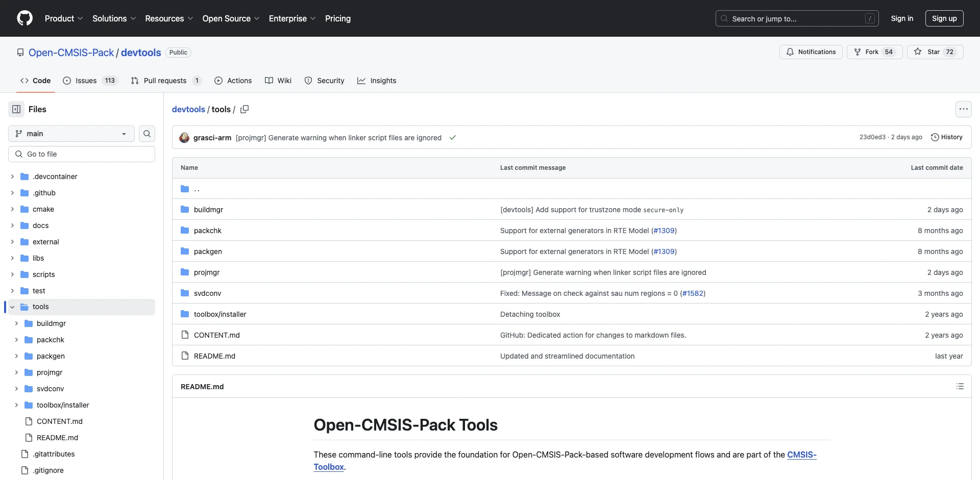Click the Sign up button
The width and height of the screenshot is (980, 480).
point(944,18)
